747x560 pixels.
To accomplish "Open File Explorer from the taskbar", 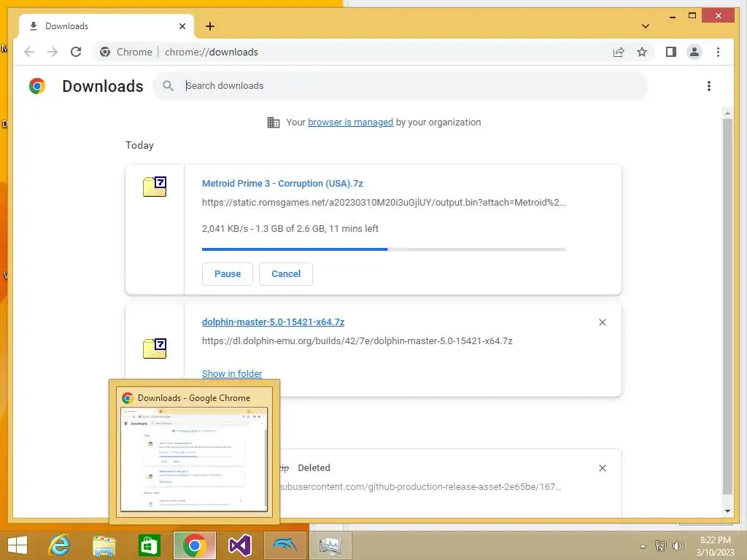I will (x=104, y=545).
